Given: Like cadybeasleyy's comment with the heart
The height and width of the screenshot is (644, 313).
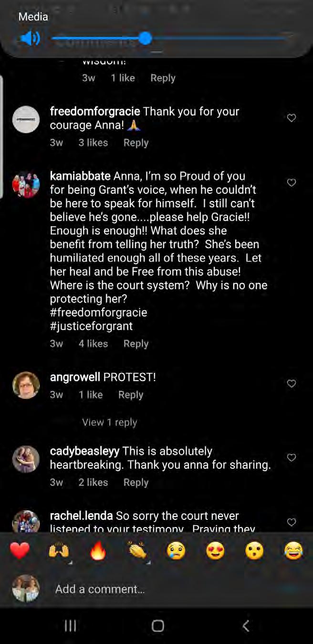Looking at the screenshot, I should tap(292, 457).
